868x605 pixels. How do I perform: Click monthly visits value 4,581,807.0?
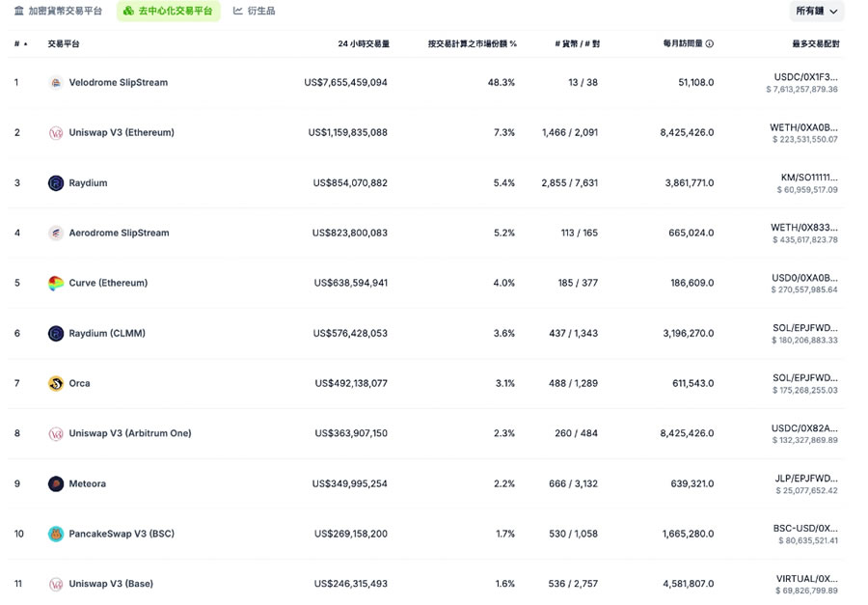(x=689, y=584)
